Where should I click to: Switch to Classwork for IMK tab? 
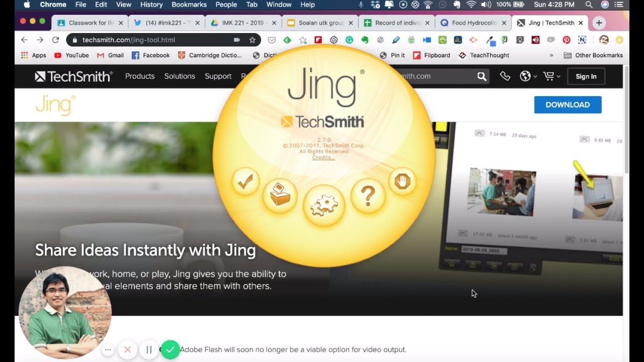(x=90, y=23)
